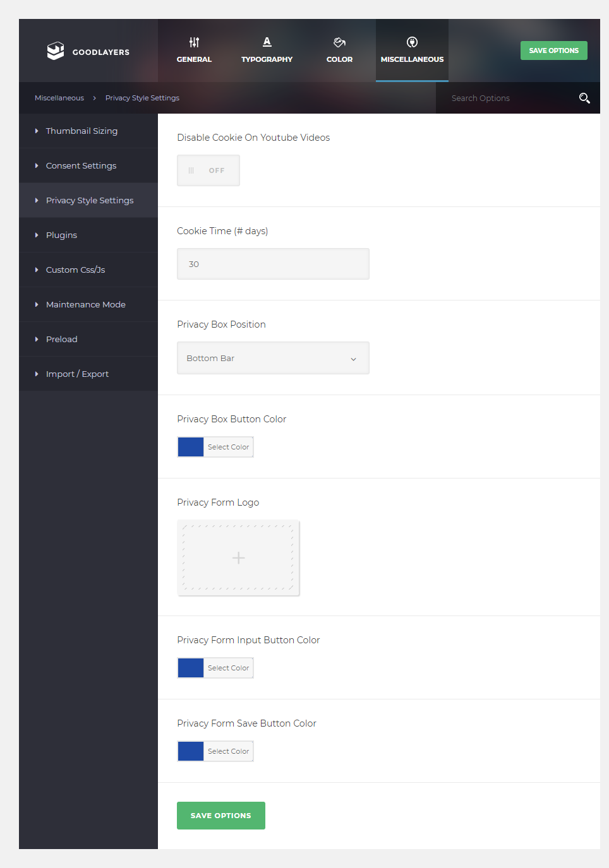
Task: Expand Consent Settings arrow in sidebar
Action: coord(37,165)
